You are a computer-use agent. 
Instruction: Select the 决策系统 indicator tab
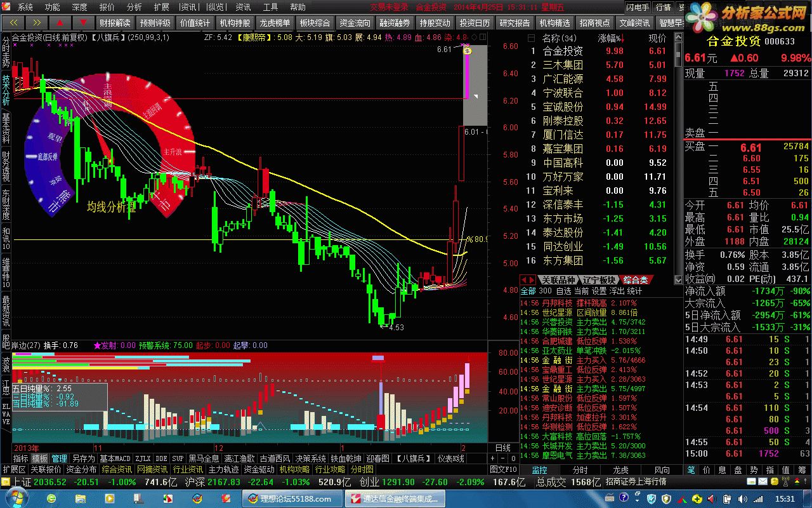click(x=311, y=458)
